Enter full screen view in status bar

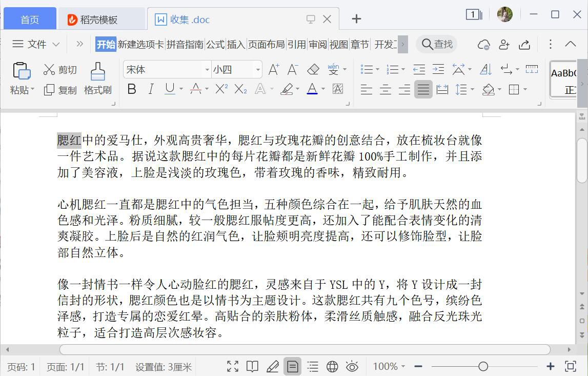coord(233,366)
